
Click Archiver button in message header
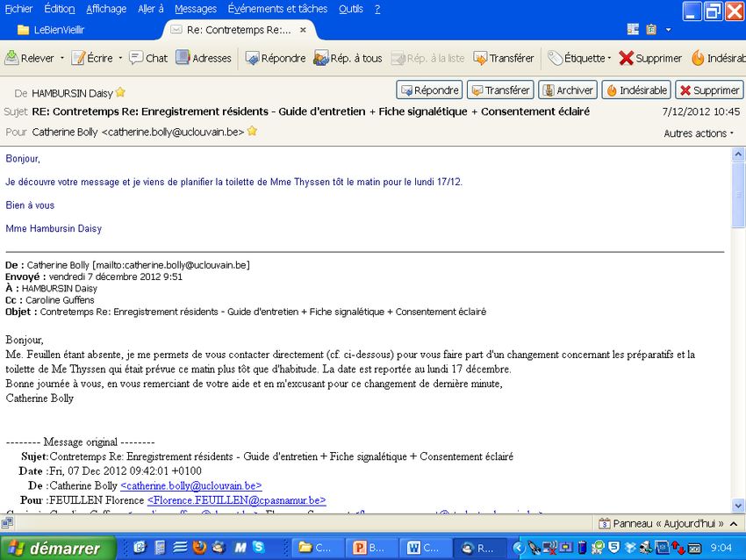click(x=568, y=90)
